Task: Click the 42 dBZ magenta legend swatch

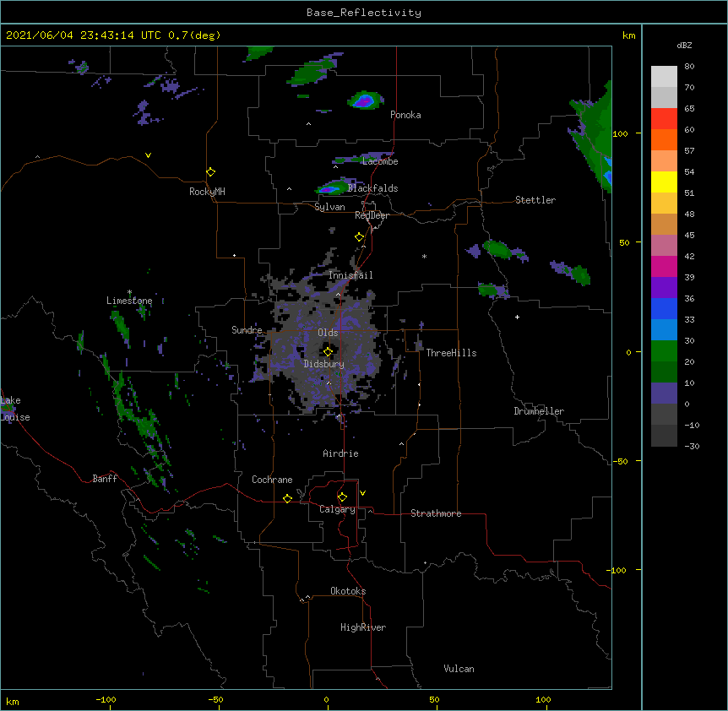Action: [664, 266]
